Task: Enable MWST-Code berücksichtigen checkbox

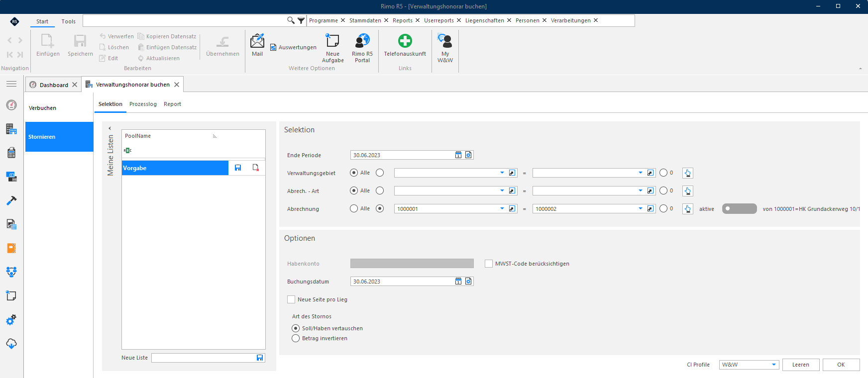Action: pos(489,264)
